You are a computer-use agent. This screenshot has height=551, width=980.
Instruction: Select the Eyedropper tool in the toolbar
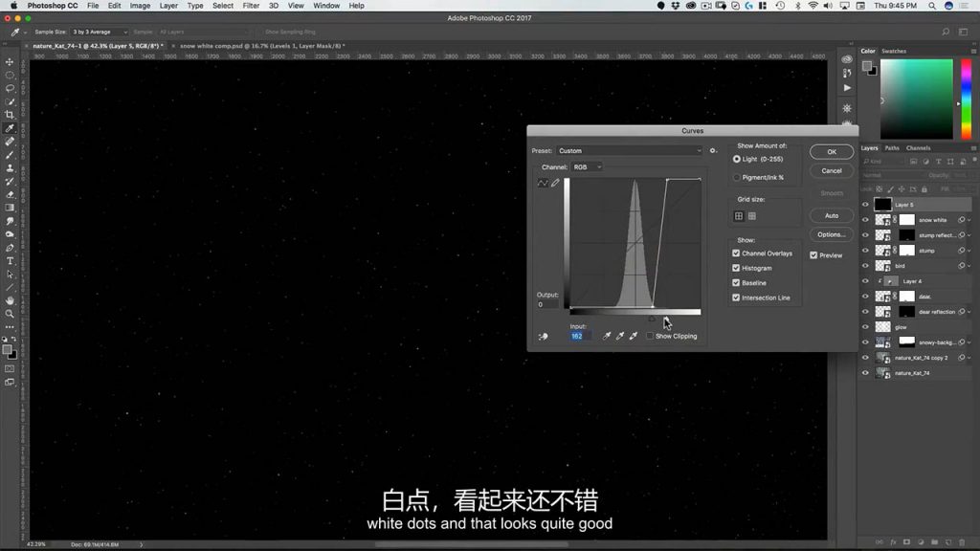(10, 128)
